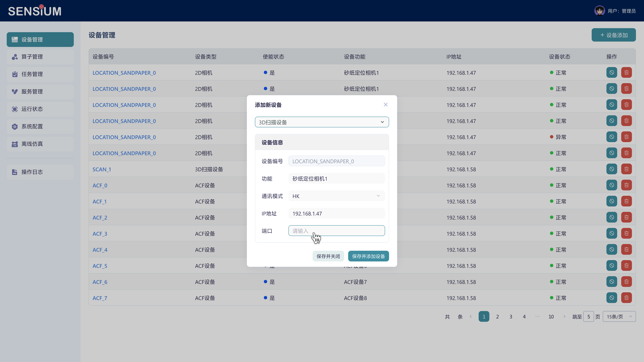Click the 功能 input field
This screenshot has height=362, width=644.
pyautogui.click(x=336, y=178)
